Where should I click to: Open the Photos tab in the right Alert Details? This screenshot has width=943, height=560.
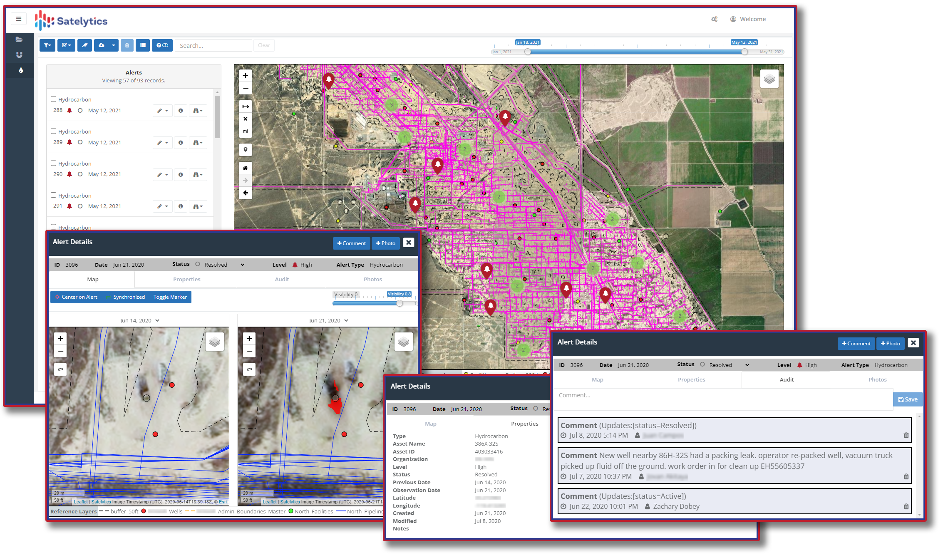point(877,380)
